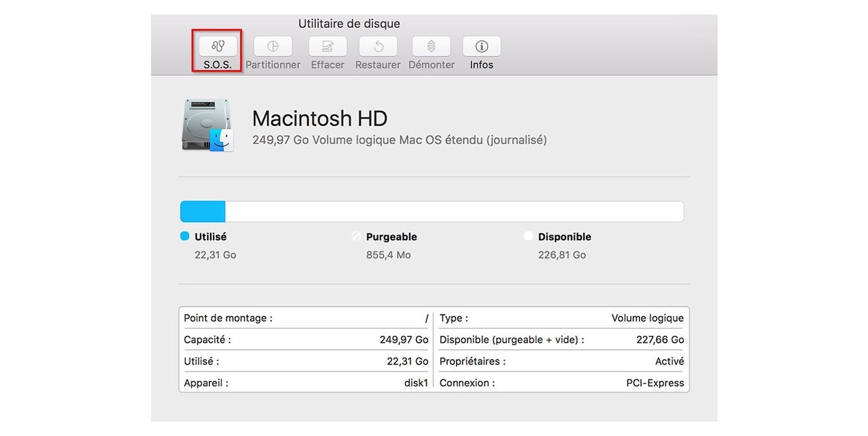Screen dimensions: 868x436
Task: Click the disk1 device value
Action: click(416, 383)
